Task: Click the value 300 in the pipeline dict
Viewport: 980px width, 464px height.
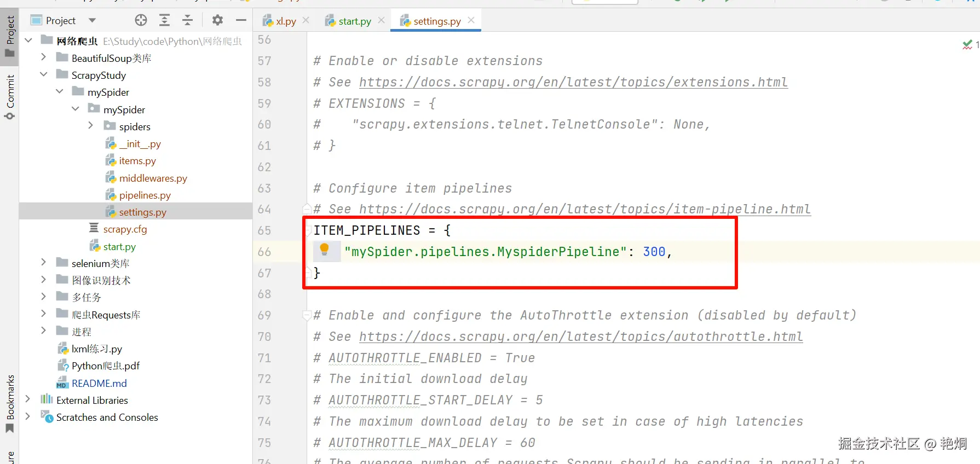Action: point(654,252)
